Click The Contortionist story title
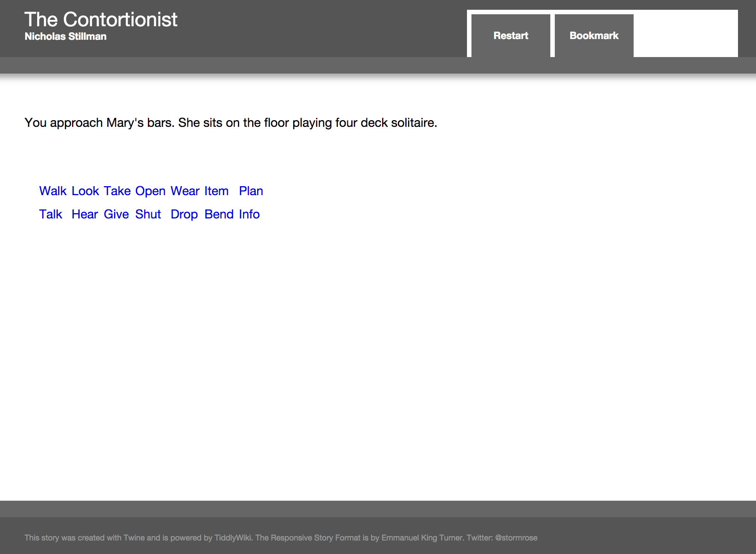This screenshot has height=554, width=756. (x=101, y=20)
